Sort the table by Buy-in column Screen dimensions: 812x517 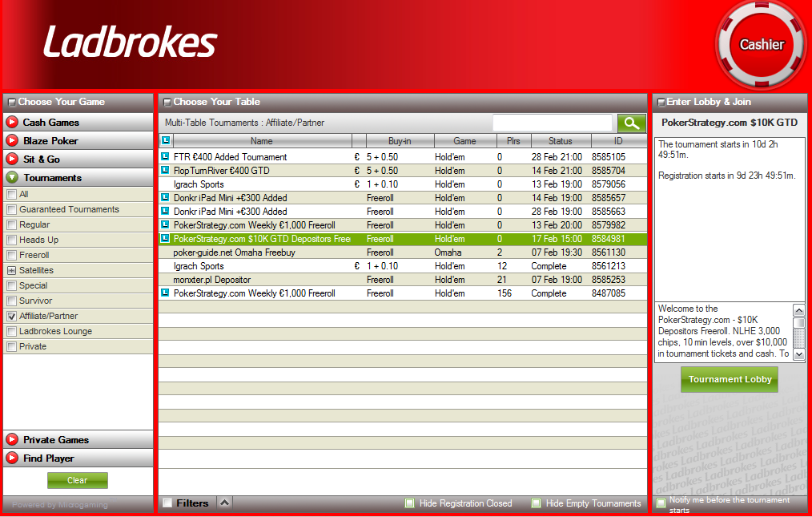(x=400, y=141)
